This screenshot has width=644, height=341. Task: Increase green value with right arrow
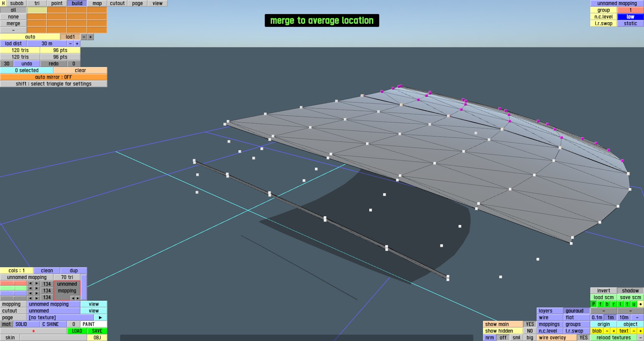coord(37,288)
